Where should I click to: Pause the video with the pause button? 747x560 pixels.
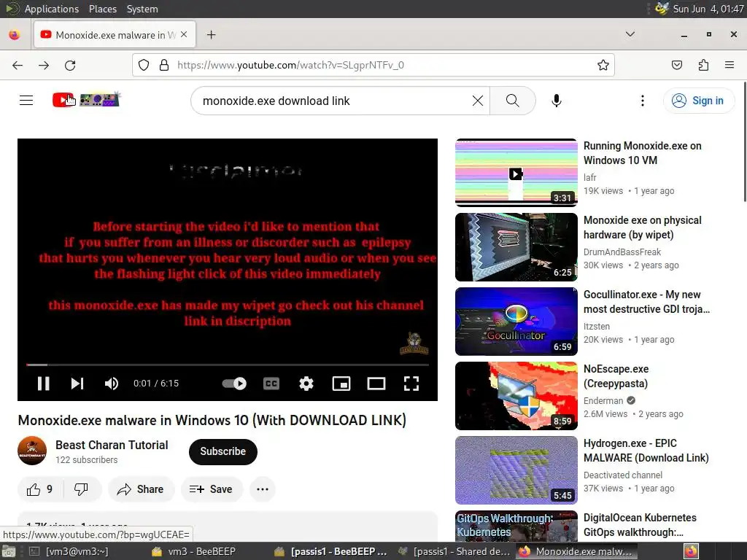click(43, 384)
